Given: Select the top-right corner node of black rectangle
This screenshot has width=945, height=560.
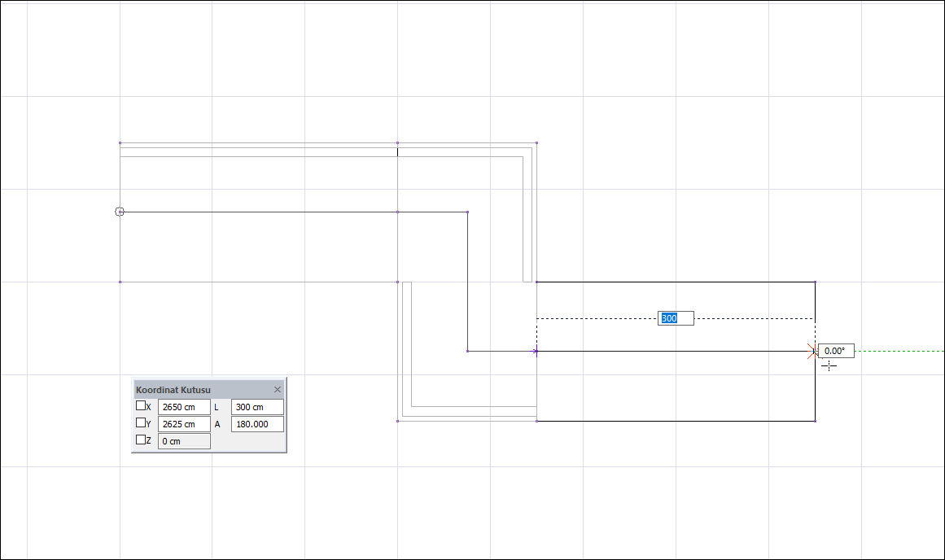Looking at the screenshot, I should (x=815, y=282).
